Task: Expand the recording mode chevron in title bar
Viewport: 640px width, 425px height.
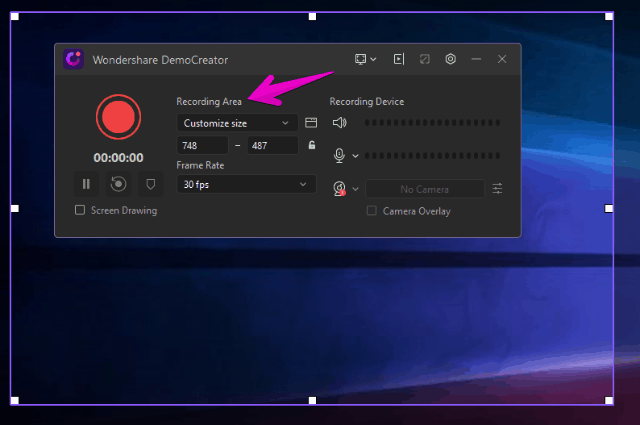Action: (x=373, y=59)
